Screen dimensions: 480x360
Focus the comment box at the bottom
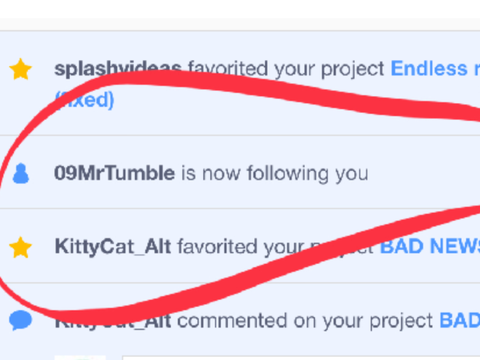click(301, 358)
